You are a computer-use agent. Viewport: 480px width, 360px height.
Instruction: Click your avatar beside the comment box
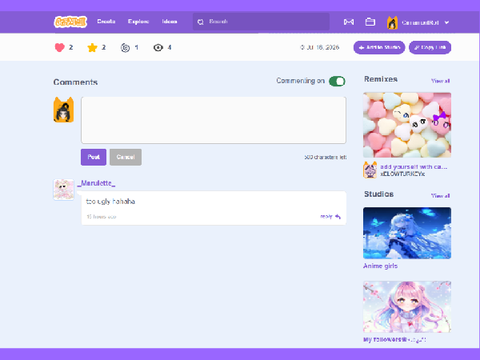click(x=64, y=110)
